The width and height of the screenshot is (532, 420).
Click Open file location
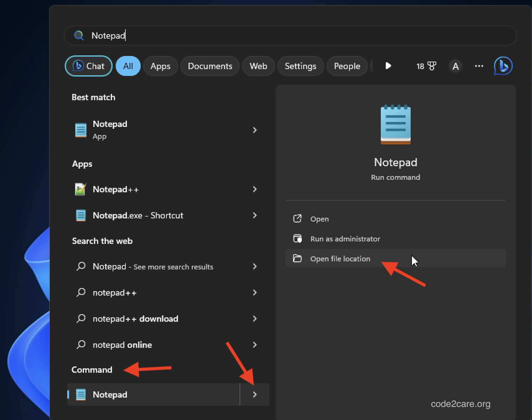340,259
